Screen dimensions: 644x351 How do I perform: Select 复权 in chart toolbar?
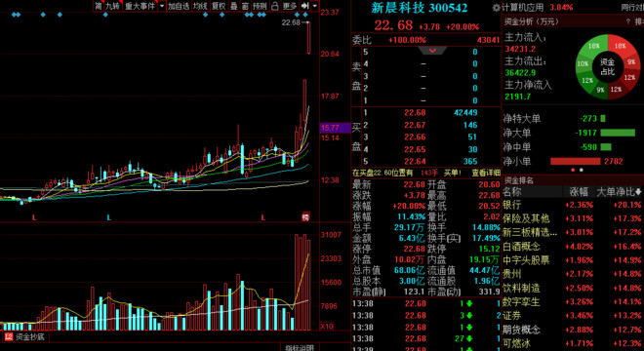pos(219,6)
